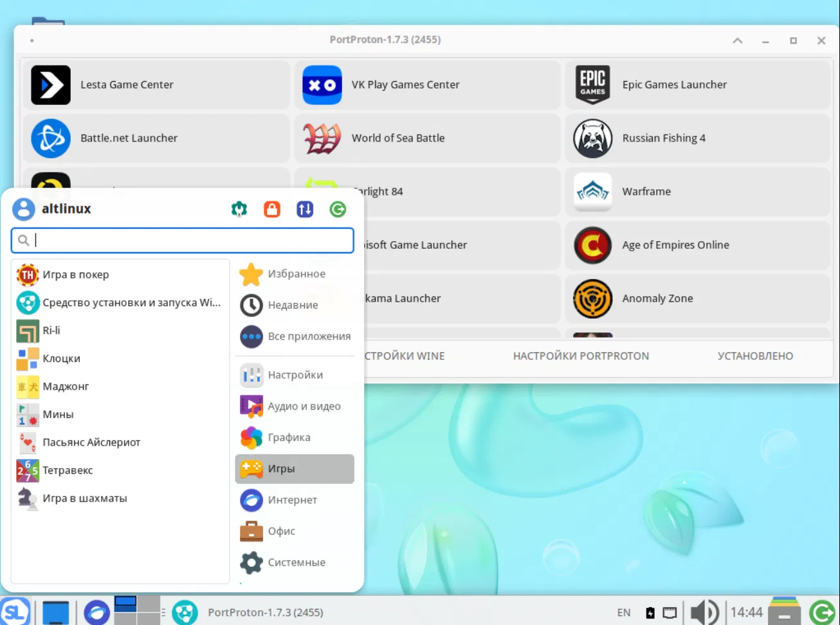This screenshot has width=840, height=625.
Task: Install Lesta Game Center in PortProton
Action: [x=156, y=85]
